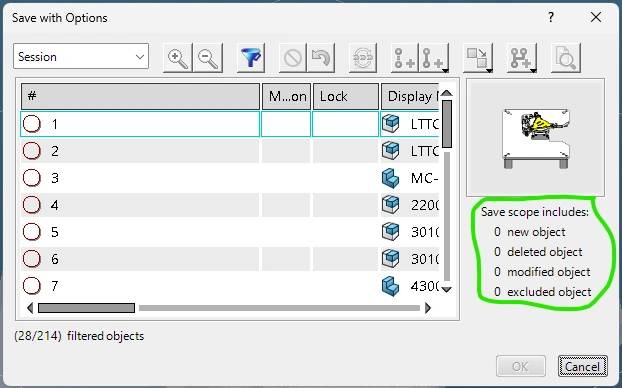The height and width of the screenshot is (388, 622).
Task: Click the '(28/214) filtered objects' status text
Action: (79, 336)
